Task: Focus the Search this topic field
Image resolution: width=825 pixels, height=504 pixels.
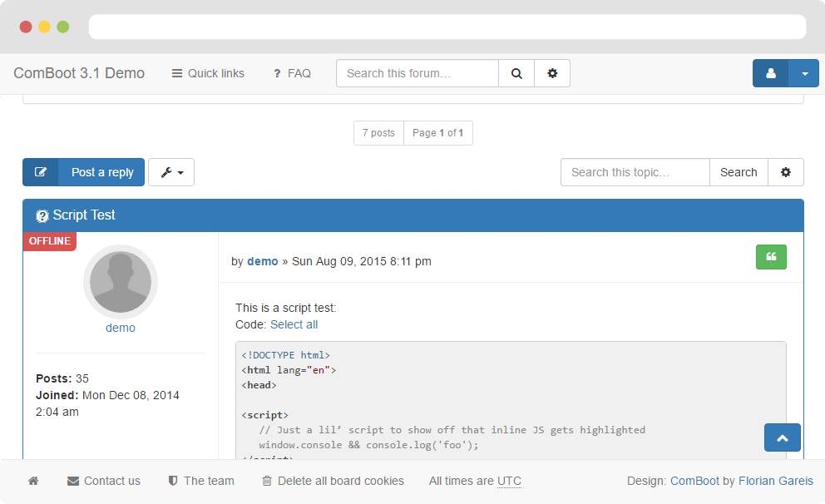Action: pos(635,172)
